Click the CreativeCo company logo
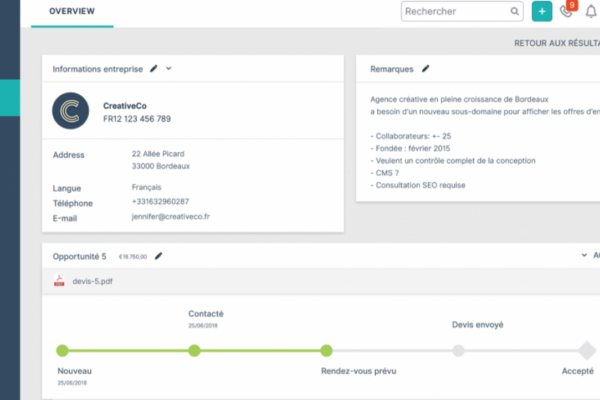The width and height of the screenshot is (600, 400). tap(71, 112)
